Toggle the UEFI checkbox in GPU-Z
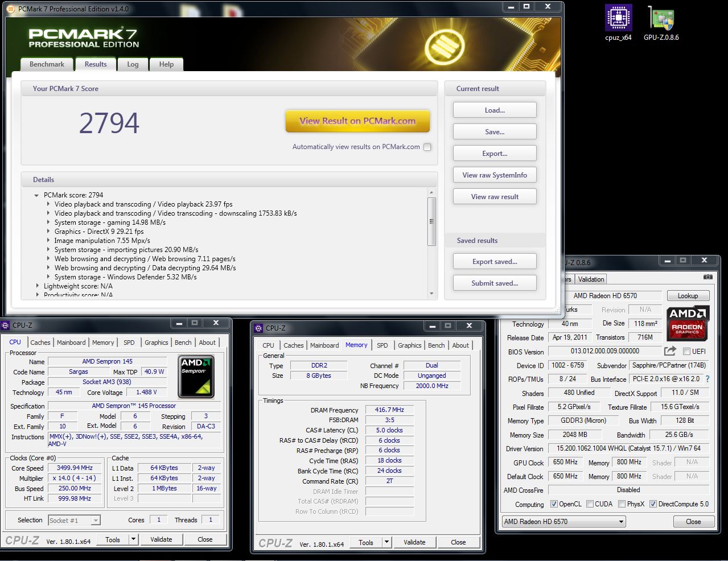This screenshot has width=728, height=561. [x=686, y=352]
